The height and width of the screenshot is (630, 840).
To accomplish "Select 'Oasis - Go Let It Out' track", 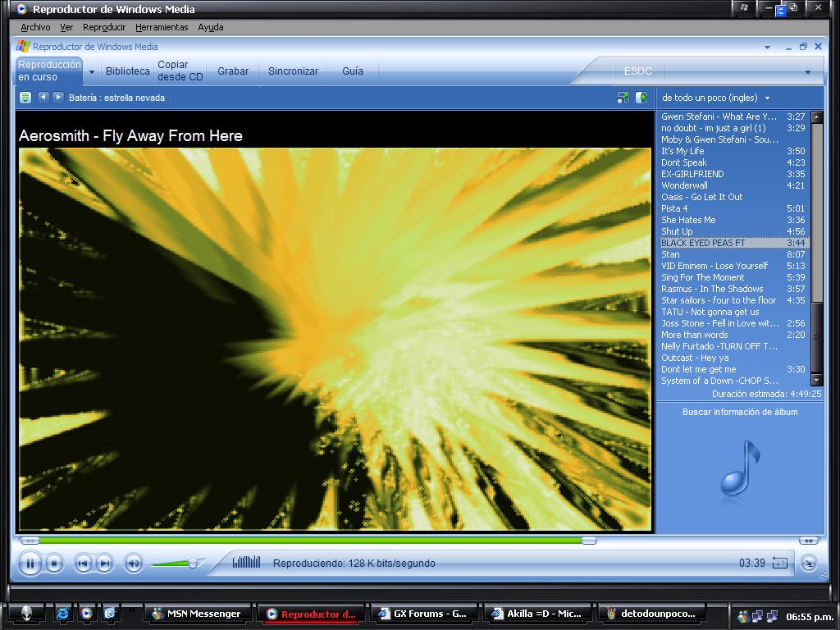I will coord(733,197).
